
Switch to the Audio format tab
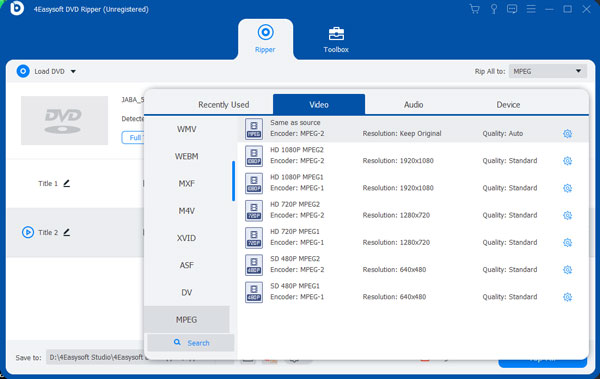(x=413, y=105)
